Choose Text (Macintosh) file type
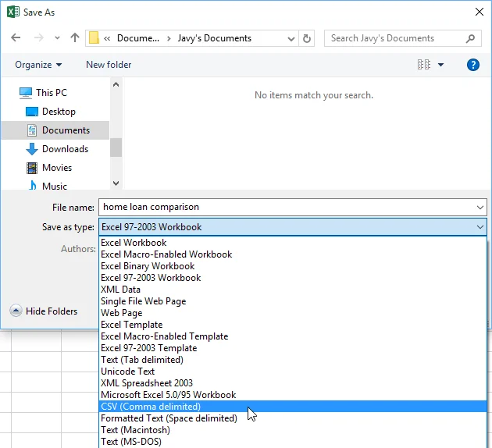Image resolution: width=492 pixels, height=448 pixels. click(293, 430)
